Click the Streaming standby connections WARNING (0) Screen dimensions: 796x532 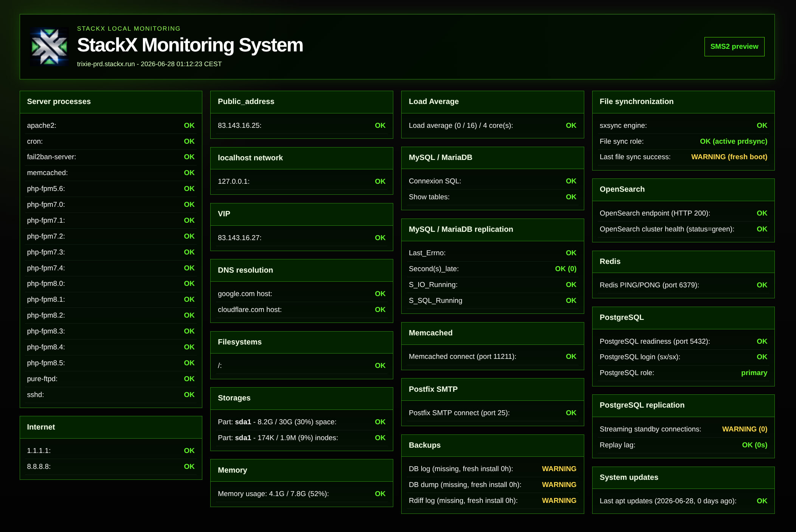click(x=745, y=429)
